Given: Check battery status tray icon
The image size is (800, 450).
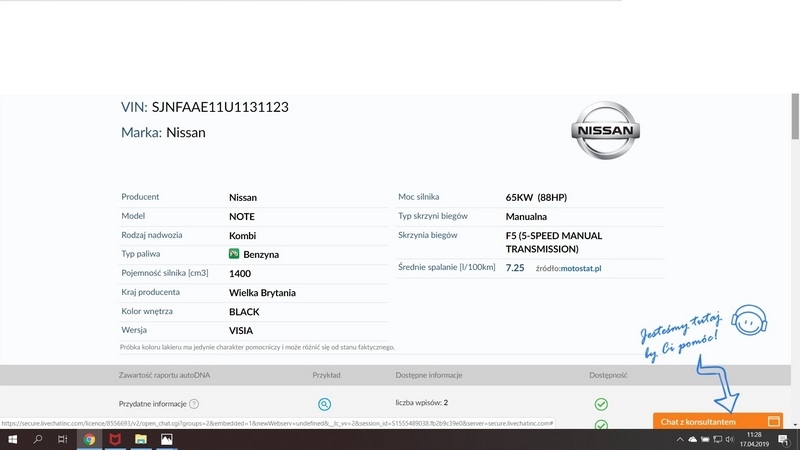Looking at the screenshot, I should coord(705,439).
